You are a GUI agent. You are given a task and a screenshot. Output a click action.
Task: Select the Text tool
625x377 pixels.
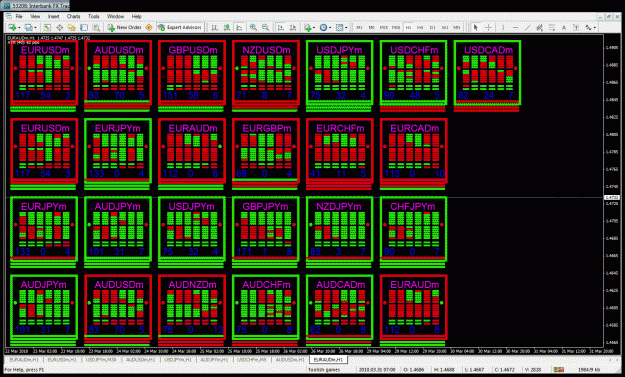pos(564,27)
